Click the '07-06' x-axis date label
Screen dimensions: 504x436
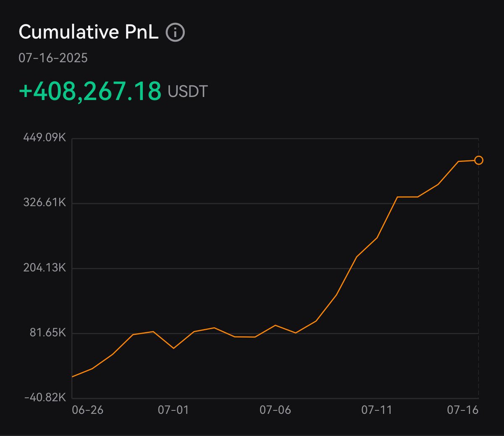point(275,410)
